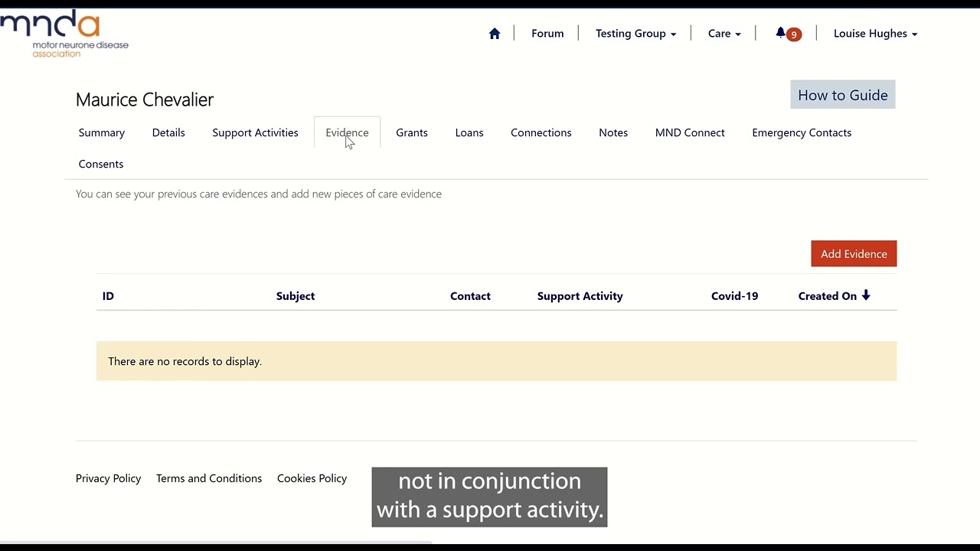This screenshot has height=551, width=980.
Task: Open the Cookies Policy link
Action: point(312,478)
